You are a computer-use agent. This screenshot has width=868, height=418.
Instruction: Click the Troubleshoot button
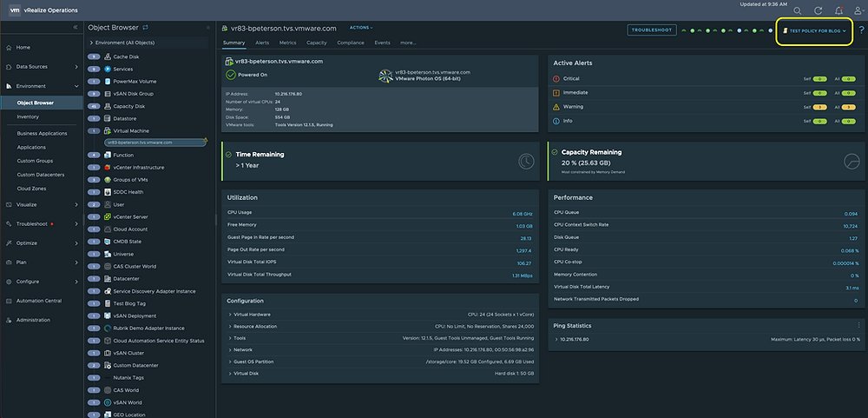click(x=651, y=30)
